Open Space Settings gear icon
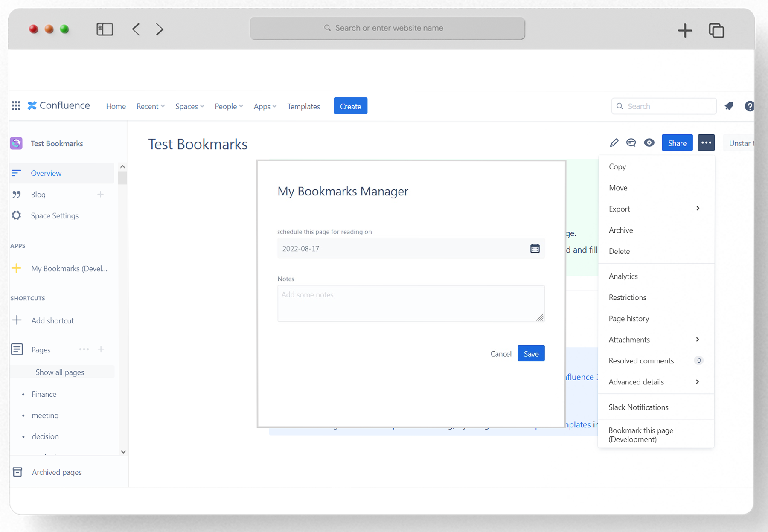 [x=16, y=215]
